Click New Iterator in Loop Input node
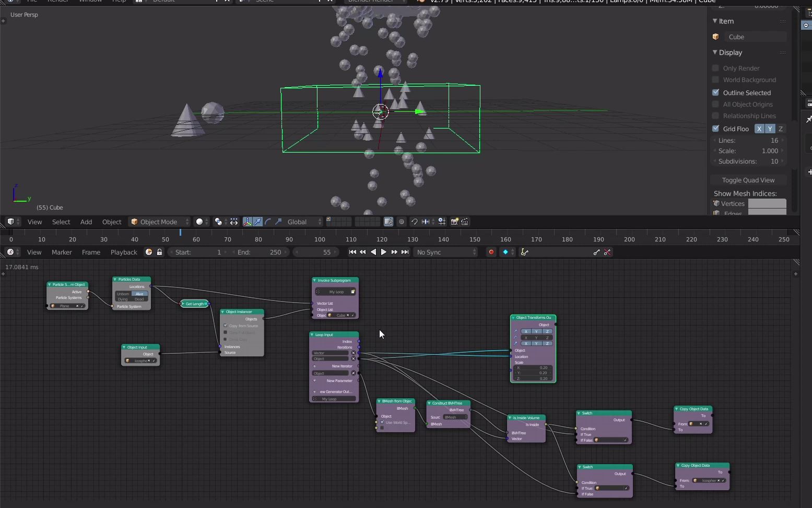The image size is (812, 508). click(x=334, y=366)
